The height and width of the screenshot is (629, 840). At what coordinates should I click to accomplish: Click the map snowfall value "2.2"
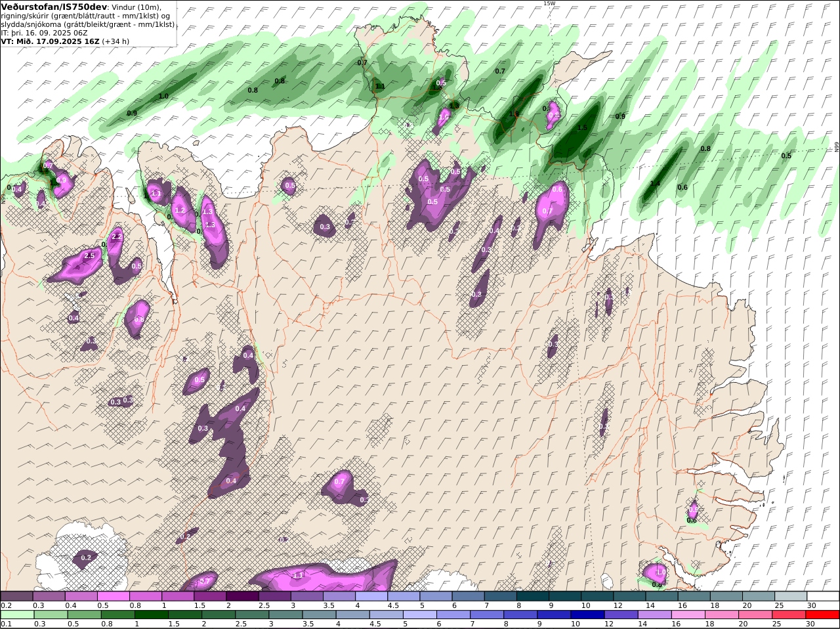coord(117,236)
